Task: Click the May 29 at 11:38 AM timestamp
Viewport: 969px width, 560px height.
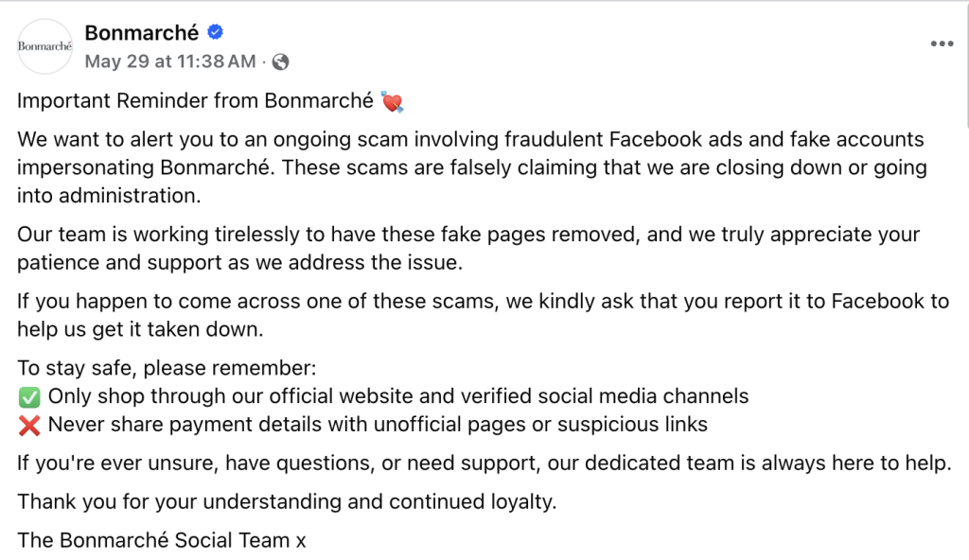Action: (170, 61)
